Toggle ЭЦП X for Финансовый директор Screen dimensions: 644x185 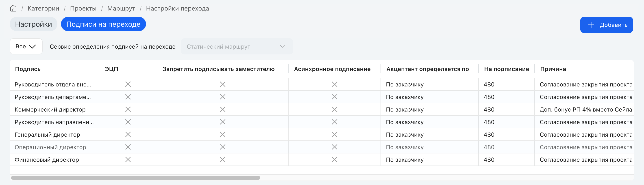[x=128, y=159]
